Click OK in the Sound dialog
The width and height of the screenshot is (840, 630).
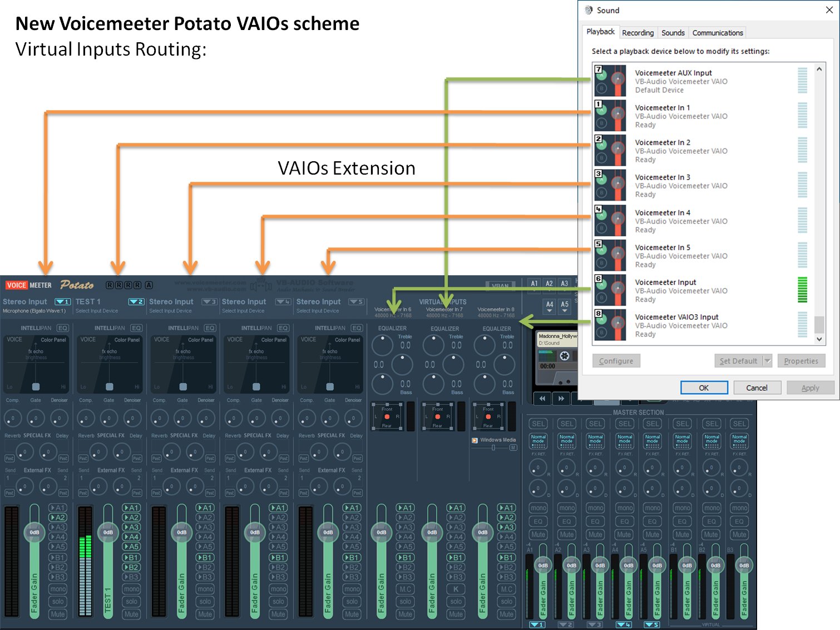[704, 388]
